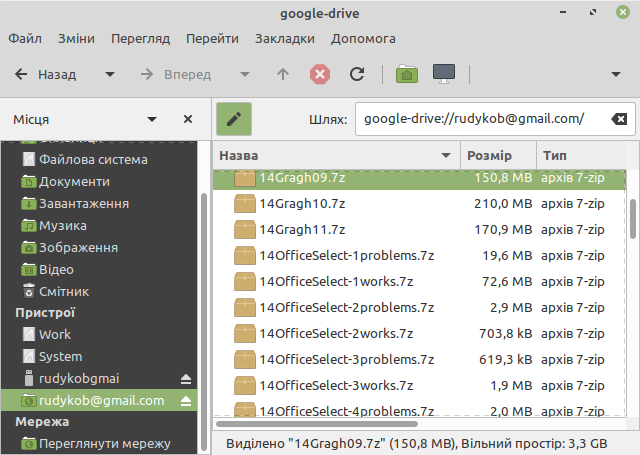Image resolution: width=640 pixels, height=455 pixels.
Task: Clear the path field with erase icon
Action: click(x=619, y=119)
